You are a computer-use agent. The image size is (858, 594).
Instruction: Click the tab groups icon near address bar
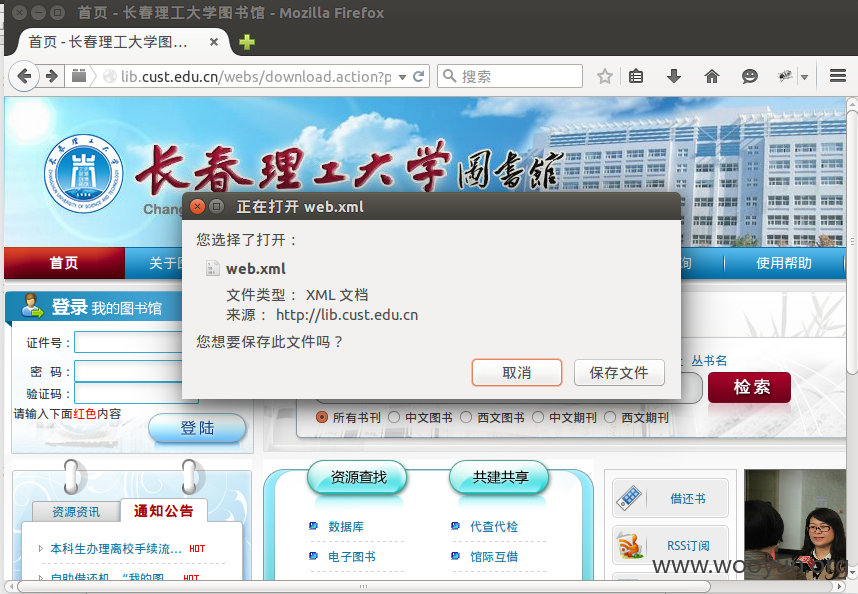(x=79, y=76)
